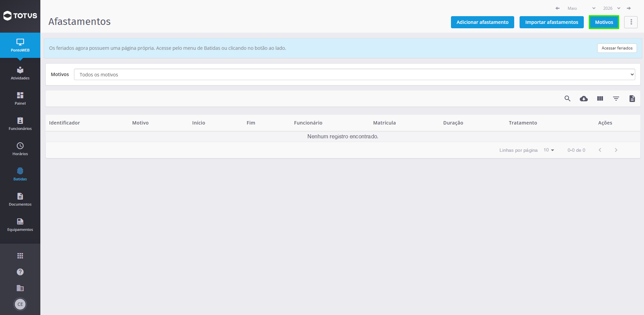Open the Horários sidebar menu item
Viewport: 644px width, 315px height.
20,149
